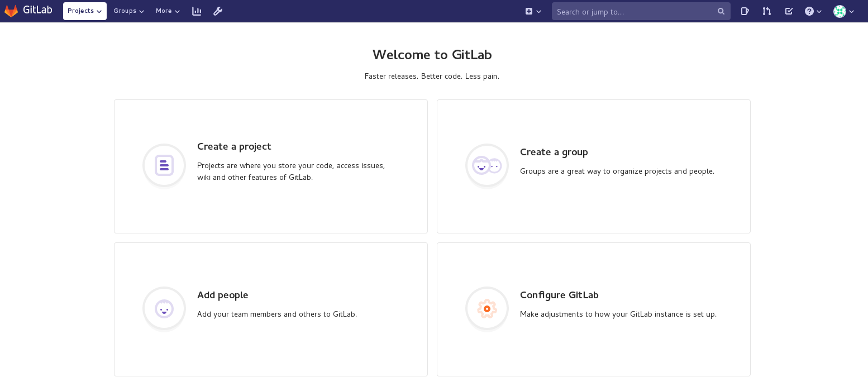
Task: Click the Add people heading
Action: click(223, 295)
